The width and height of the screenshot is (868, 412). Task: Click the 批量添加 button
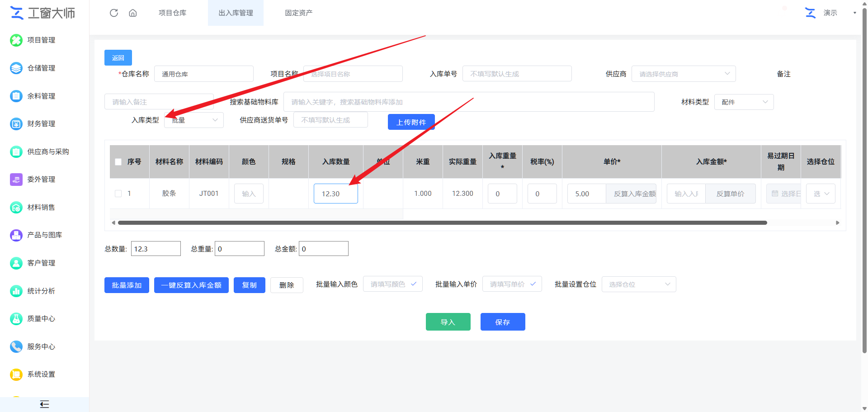[127, 285]
